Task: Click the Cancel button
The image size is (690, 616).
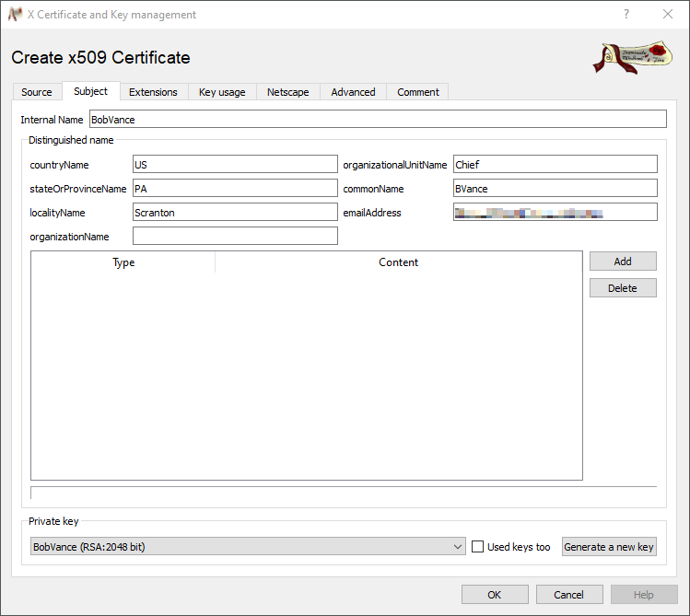Action: point(569,594)
